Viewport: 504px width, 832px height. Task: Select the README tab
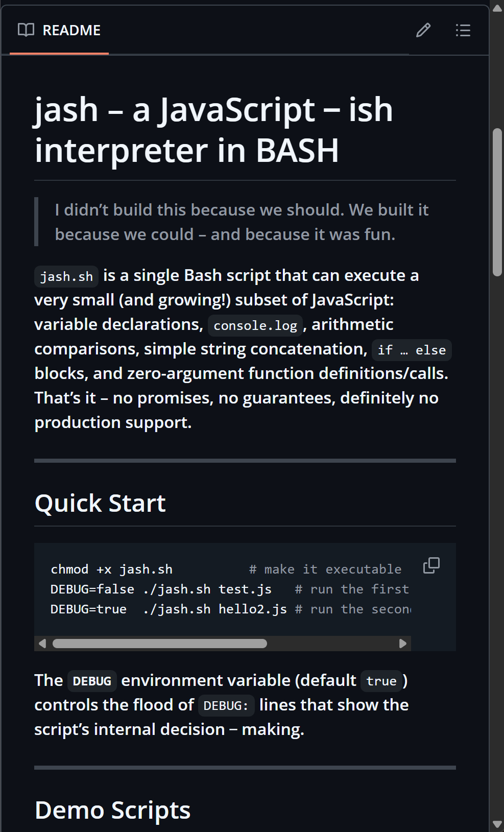pyautogui.click(x=59, y=30)
